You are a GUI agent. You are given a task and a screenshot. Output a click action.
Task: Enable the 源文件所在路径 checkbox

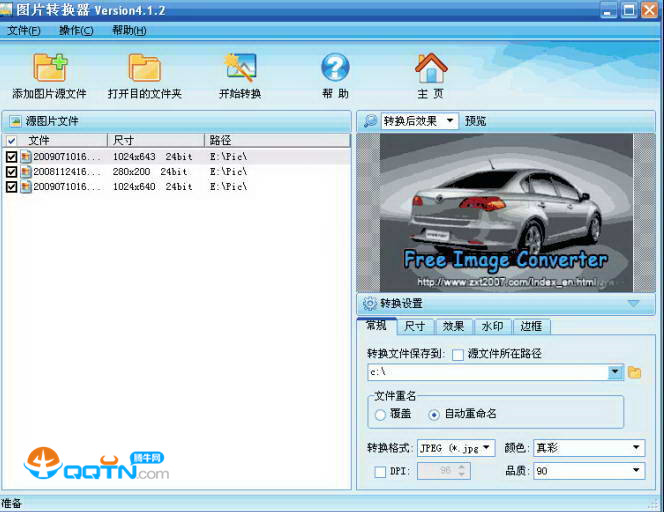coord(458,354)
